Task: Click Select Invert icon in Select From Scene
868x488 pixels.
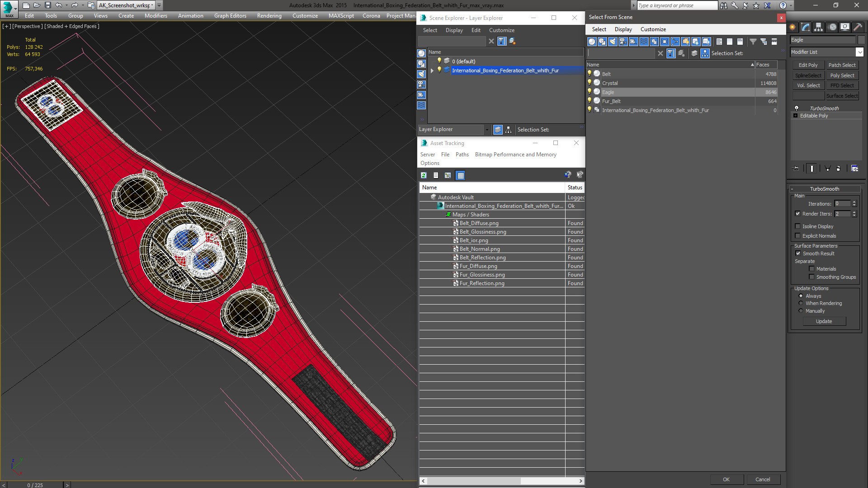Action: 740,42
